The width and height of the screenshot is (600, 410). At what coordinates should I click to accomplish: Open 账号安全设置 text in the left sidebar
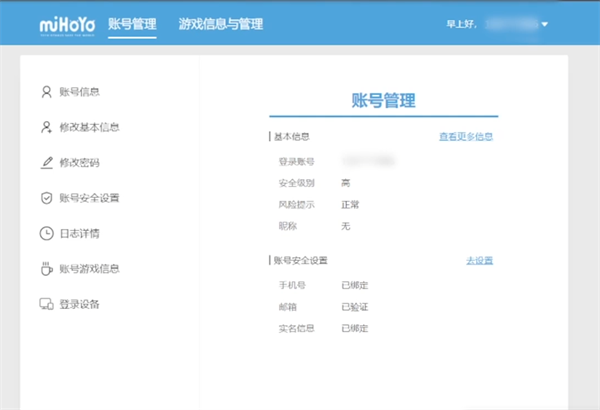(89, 198)
